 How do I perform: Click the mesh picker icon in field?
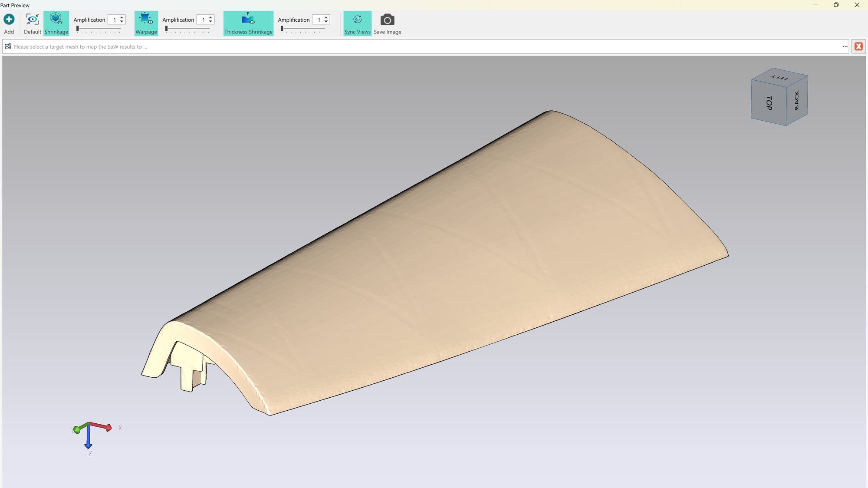(x=8, y=46)
